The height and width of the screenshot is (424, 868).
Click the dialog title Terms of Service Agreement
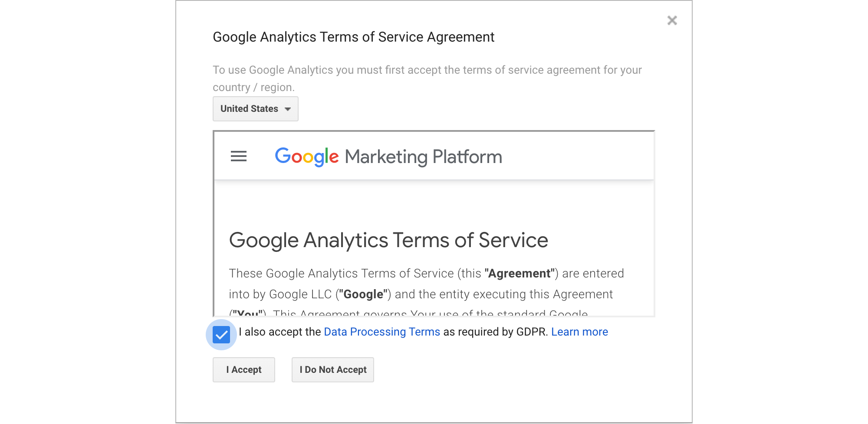pos(353,37)
